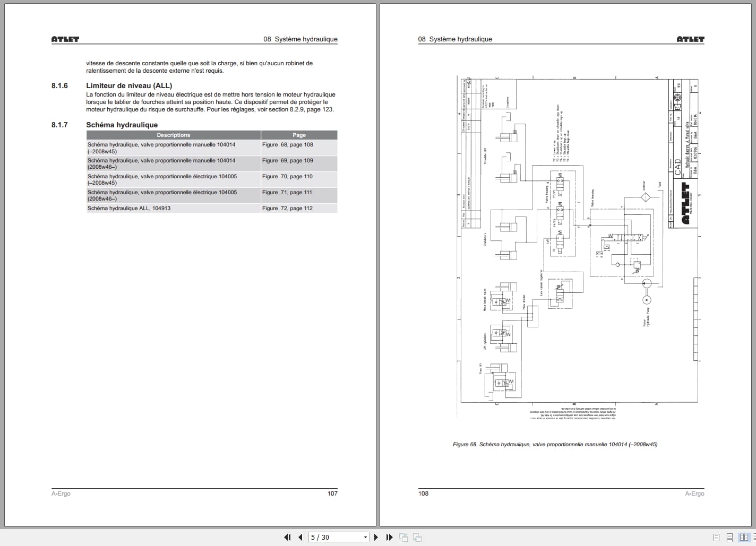The width and height of the screenshot is (756, 546).
Task: Jump to the first page of the document
Action: point(287,537)
